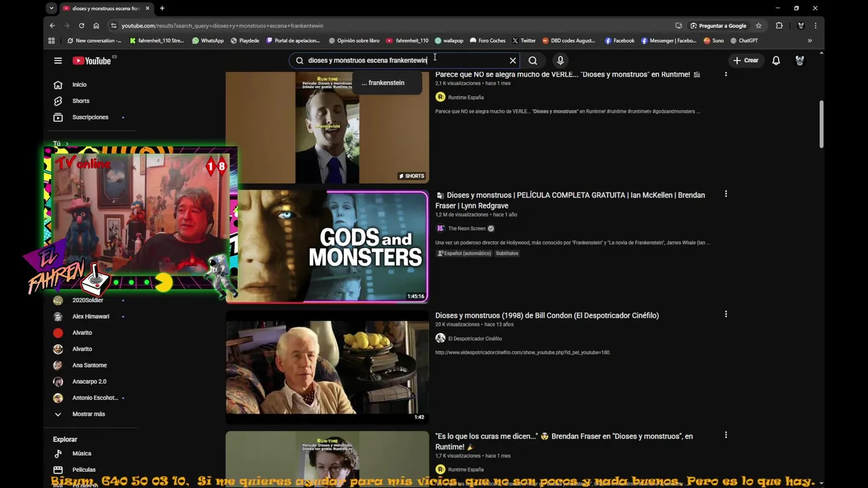Open Suscripciones in sidebar
This screenshot has height=488, width=868.
[x=90, y=117]
